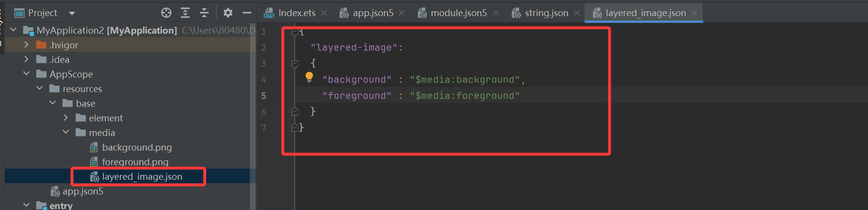The width and height of the screenshot is (868, 210).
Task: Hide the Project tool window
Action: pyautogui.click(x=247, y=13)
